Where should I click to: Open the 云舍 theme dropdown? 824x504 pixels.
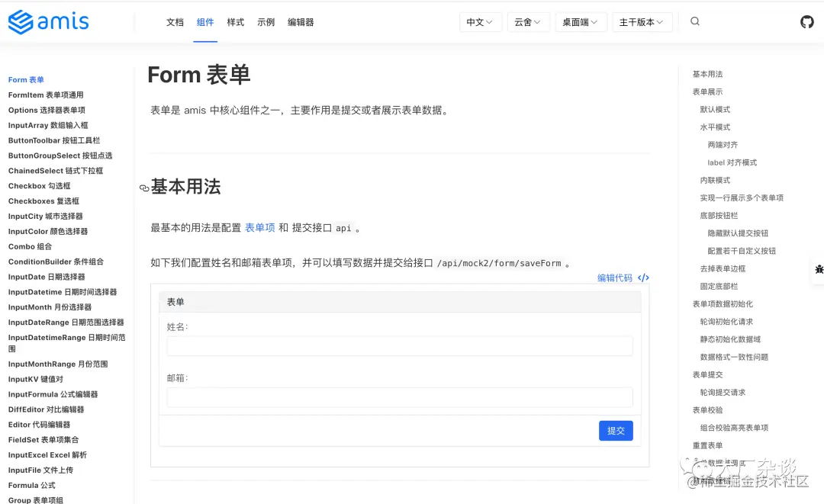528,21
